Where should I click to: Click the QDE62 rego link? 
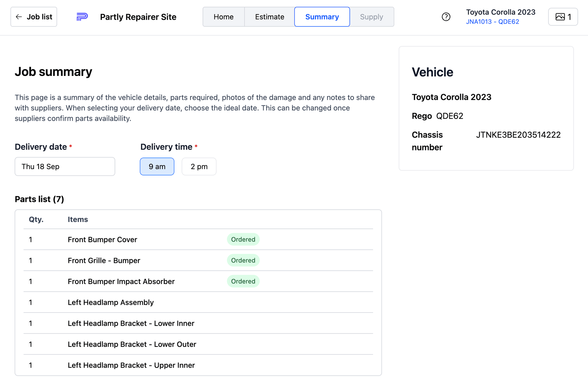pyautogui.click(x=509, y=21)
